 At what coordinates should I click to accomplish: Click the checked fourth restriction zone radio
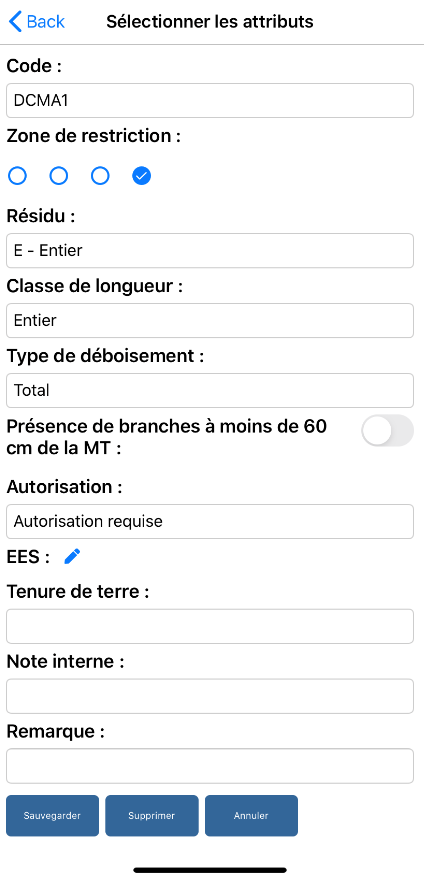141,176
